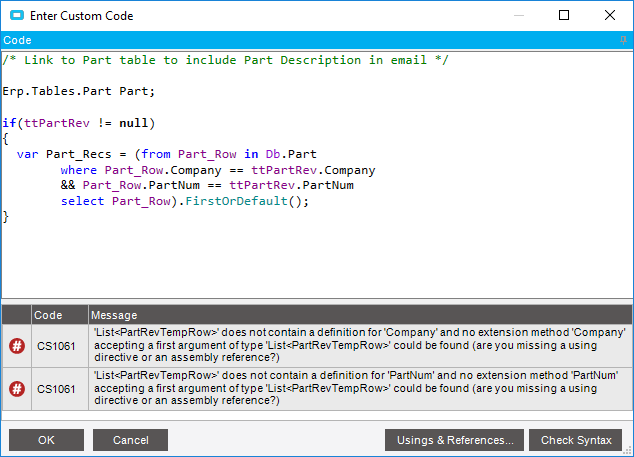The width and height of the screenshot is (634, 457).
Task: Click the pin icon on Code panel
Action: click(624, 40)
